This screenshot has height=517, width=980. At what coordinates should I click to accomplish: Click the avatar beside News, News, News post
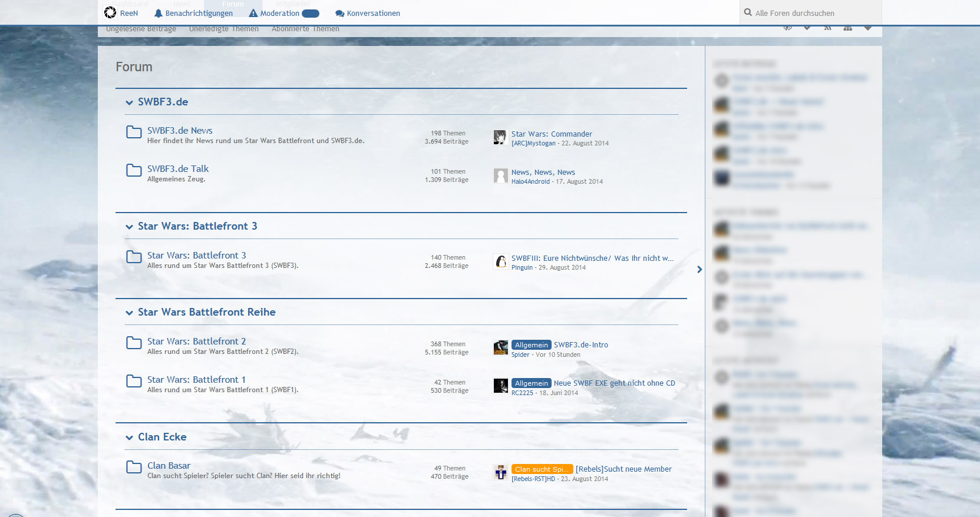tap(500, 175)
